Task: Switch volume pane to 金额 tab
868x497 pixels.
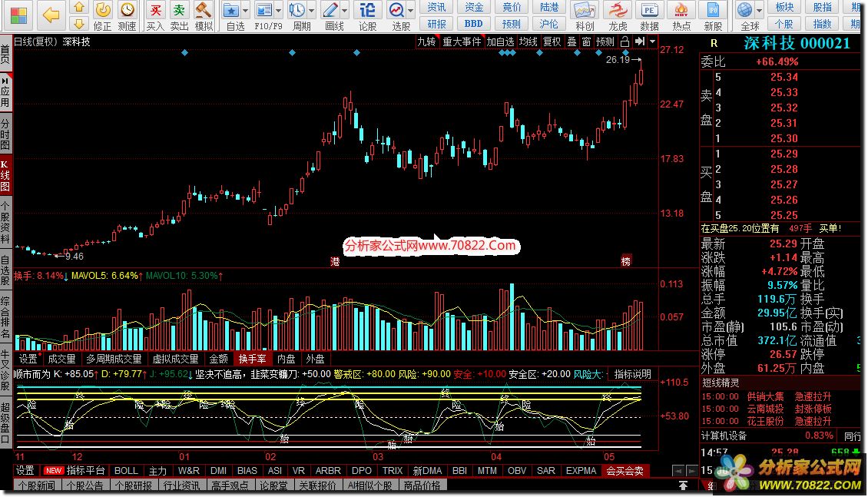Action: [218, 359]
